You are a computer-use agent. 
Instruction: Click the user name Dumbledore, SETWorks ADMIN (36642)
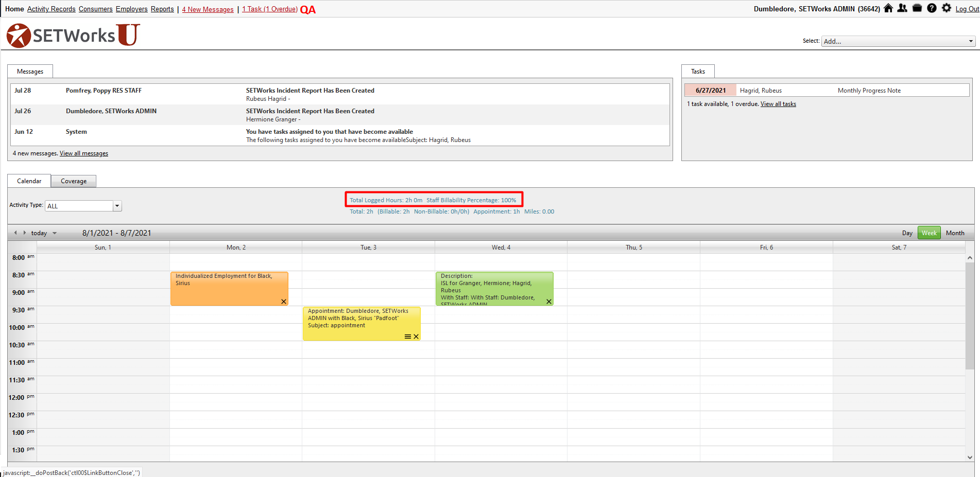tap(817, 9)
